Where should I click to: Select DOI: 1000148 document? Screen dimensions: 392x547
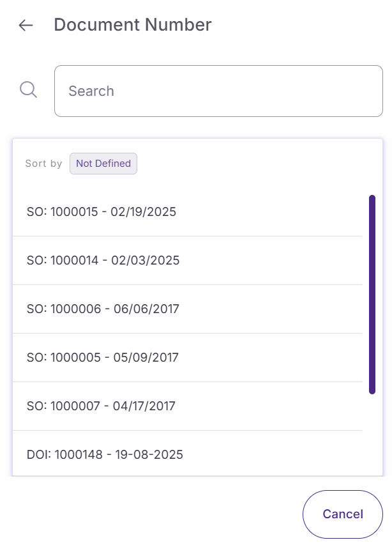point(105,454)
